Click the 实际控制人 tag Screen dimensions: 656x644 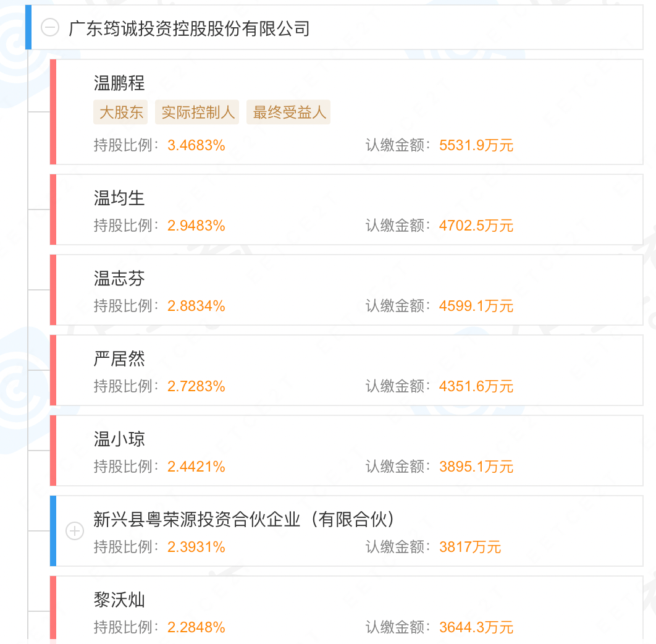(198, 112)
